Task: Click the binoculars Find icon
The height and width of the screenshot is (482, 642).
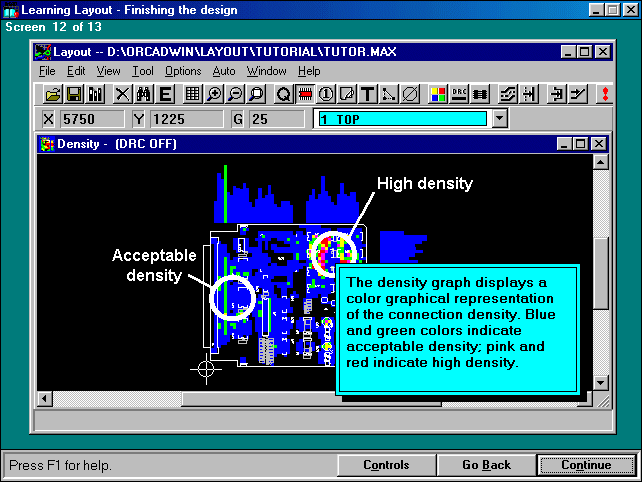Action: pyautogui.click(x=143, y=94)
